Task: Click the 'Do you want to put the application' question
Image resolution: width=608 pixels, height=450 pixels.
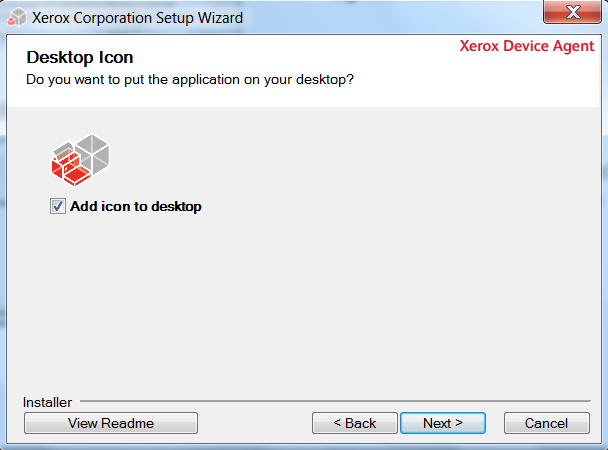Action: pyautogui.click(x=190, y=79)
